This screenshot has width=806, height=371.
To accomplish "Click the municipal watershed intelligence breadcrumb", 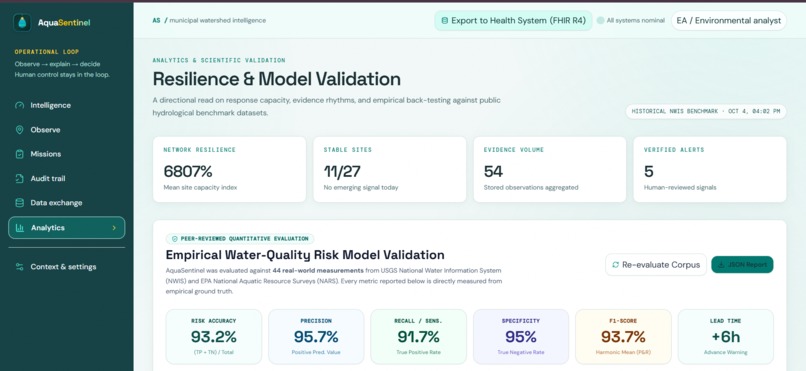I will (217, 21).
